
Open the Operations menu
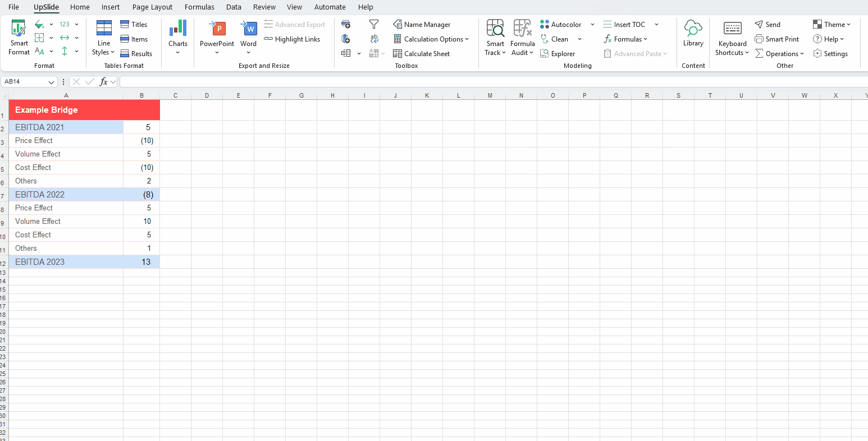(x=779, y=54)
